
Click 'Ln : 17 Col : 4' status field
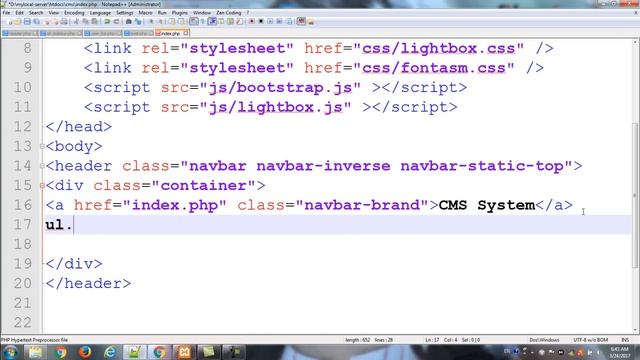441,340
